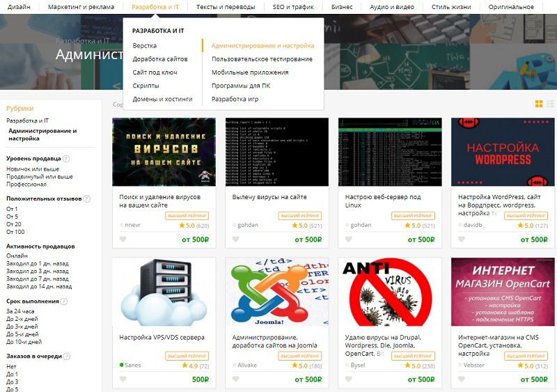Click heart on 'Настрою веб-сервер под Linux' card
This screenshot has width=557, height=392.
pos(349,240)
